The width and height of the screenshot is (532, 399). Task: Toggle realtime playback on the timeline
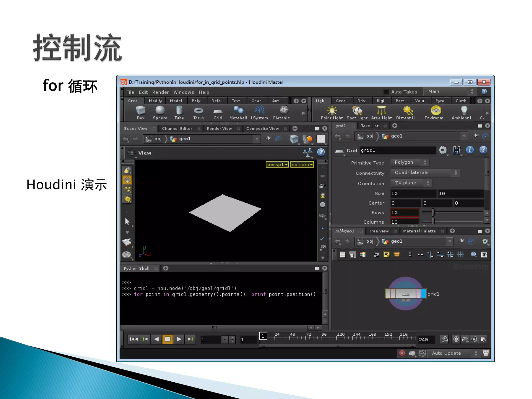pyautogui.click(x=456, y=339)
